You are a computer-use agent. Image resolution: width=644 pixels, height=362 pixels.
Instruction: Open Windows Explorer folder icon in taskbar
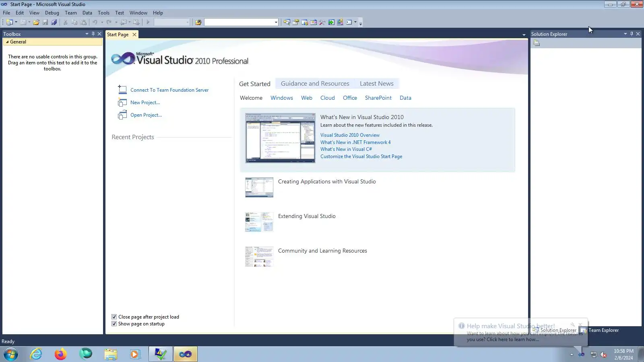click(110, 354)
